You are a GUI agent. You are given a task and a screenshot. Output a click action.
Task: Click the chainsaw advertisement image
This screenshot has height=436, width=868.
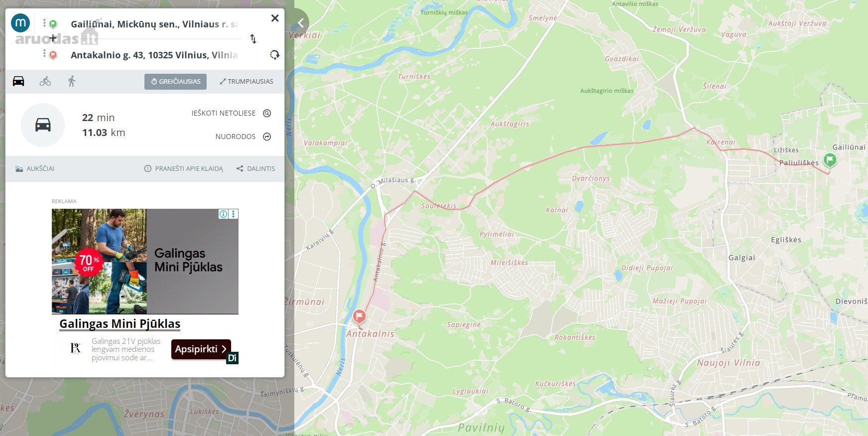(145, 261)
